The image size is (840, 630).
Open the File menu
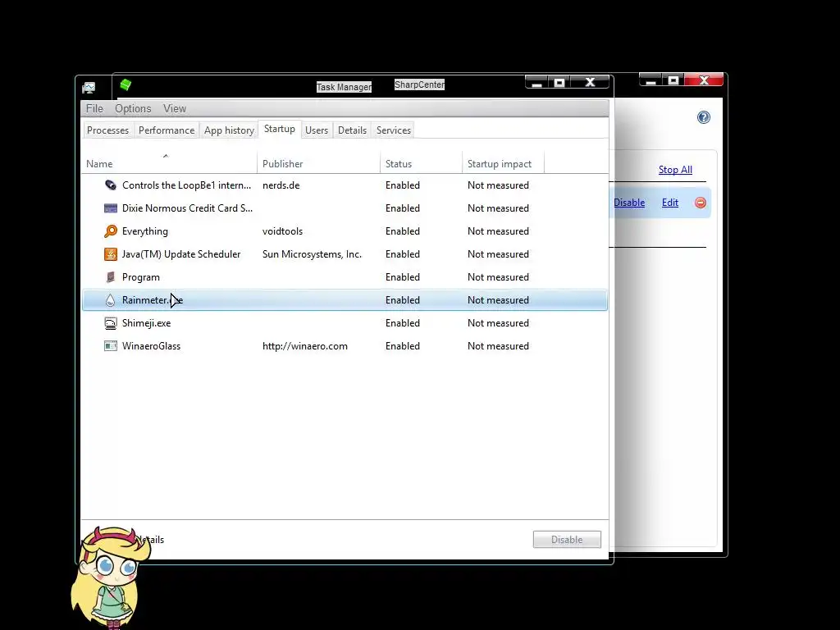(95, 109)
